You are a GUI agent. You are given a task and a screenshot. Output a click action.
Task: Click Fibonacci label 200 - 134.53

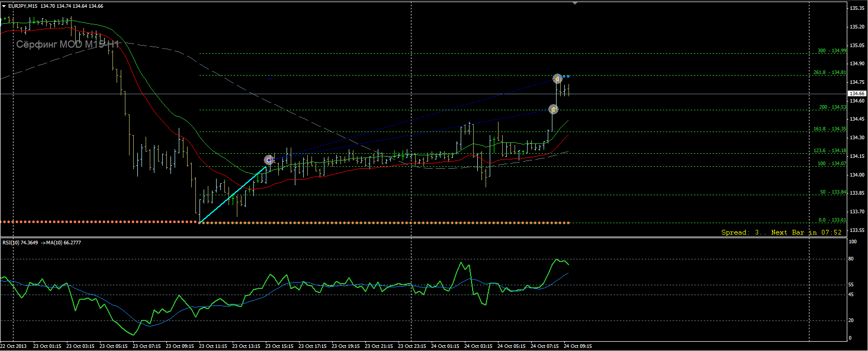(832, 107)
